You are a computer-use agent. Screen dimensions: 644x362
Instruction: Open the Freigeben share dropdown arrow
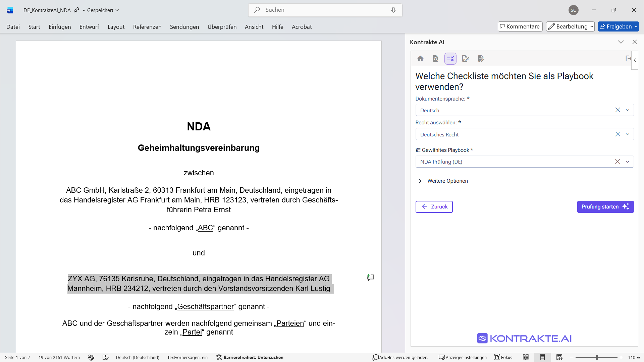636,26
